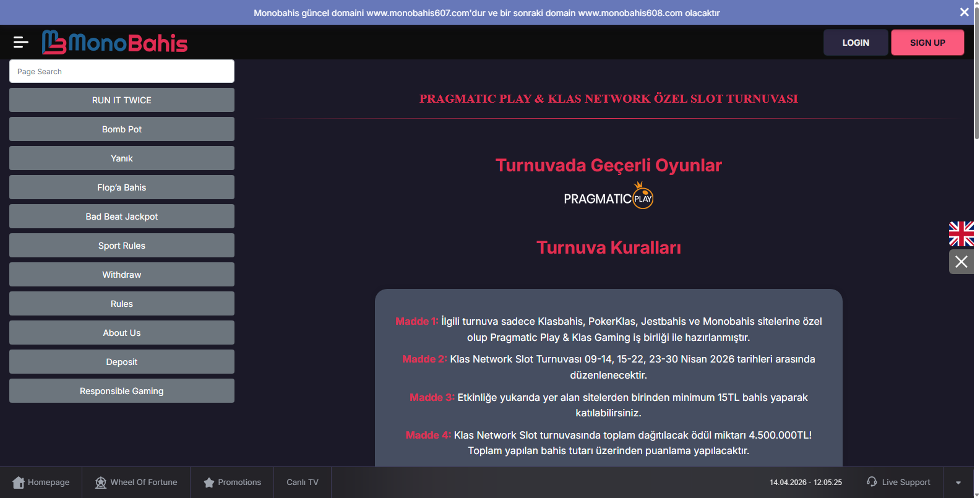Focus the Page Search field
Screen dimensions: 980x498
click(122, 71)
